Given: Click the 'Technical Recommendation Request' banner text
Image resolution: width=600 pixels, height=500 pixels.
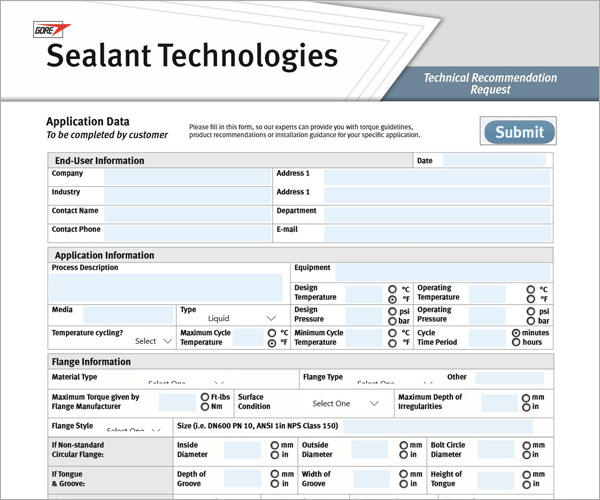Looking at the screenshot, I should [x=490, y=83].
